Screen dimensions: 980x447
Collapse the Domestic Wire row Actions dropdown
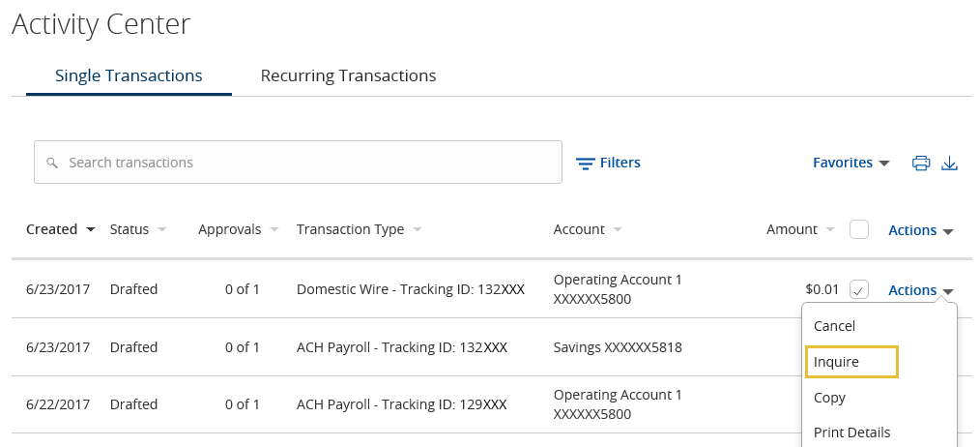(x=921, y=290)
